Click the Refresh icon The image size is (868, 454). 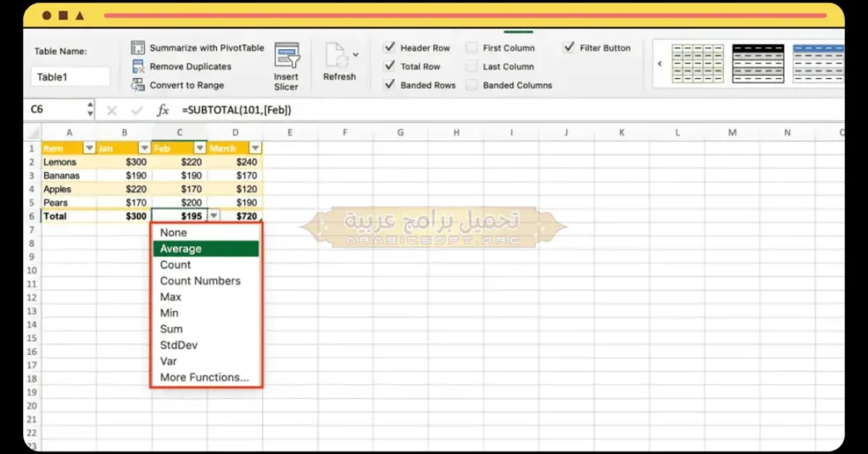coord(336,56)
